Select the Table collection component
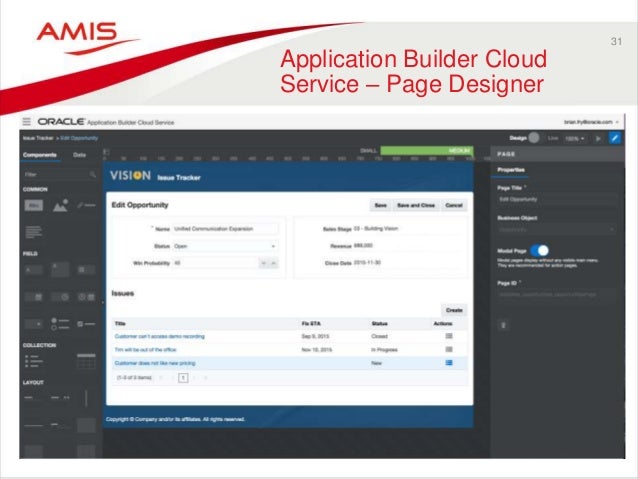 point(86,361)
